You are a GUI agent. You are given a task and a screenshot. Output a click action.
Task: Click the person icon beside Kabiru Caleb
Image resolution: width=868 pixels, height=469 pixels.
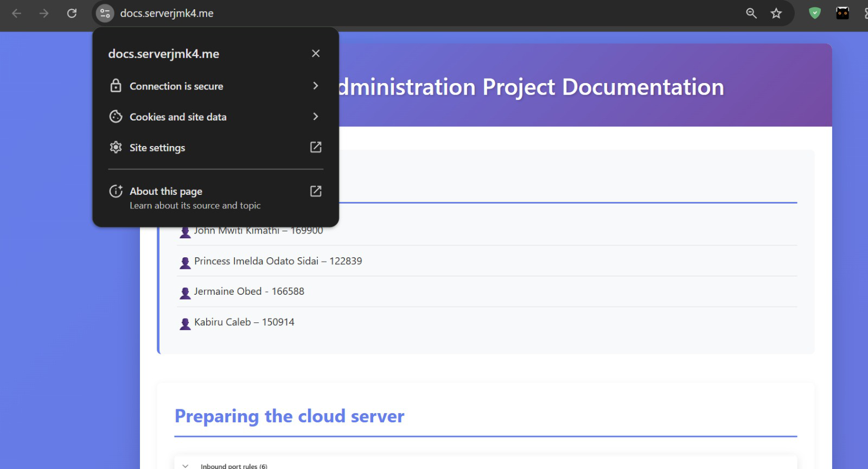pyautogui.click(x=185, y=324)
